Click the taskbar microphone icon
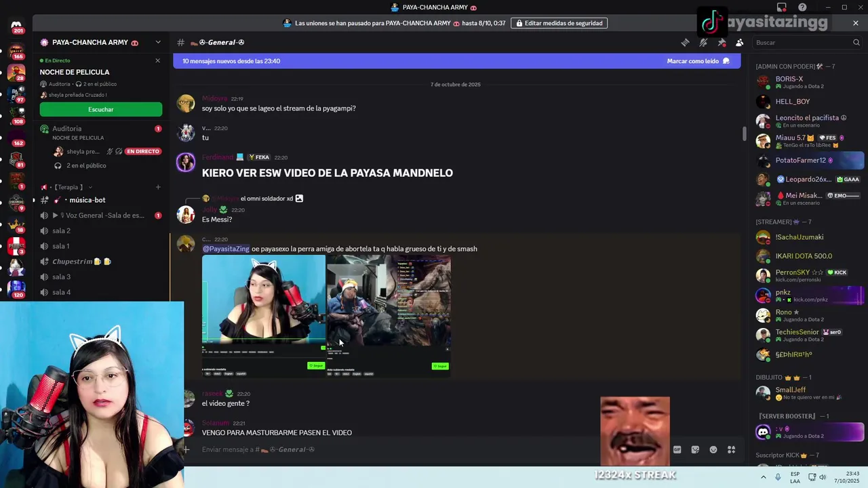The image size is (868, 488). pos(778,477)
